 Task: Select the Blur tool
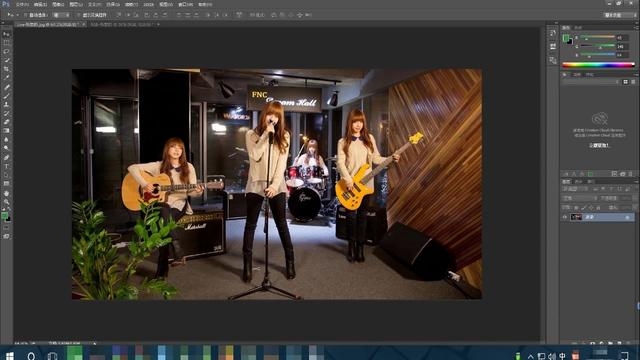click(7, 140)
